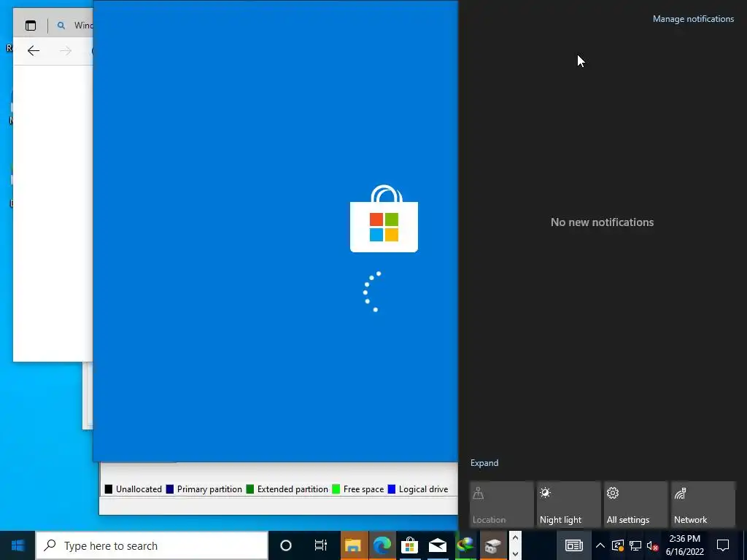Image resolution: width=747 pixels, height=560 pixels.
Task: Open network connection tray icon
Action: pos(635,545)
